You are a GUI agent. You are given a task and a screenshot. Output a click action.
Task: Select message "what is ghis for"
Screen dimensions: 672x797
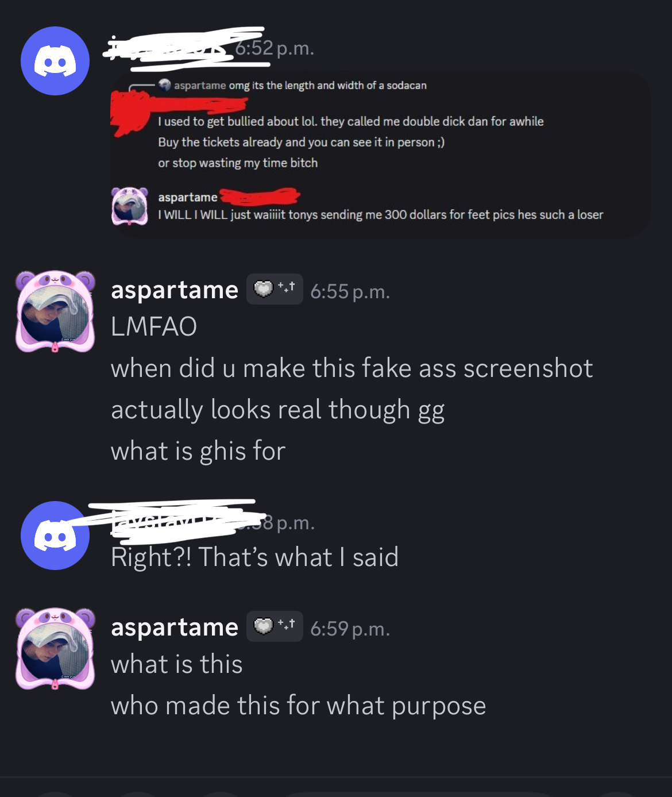(x=198, y=451)
